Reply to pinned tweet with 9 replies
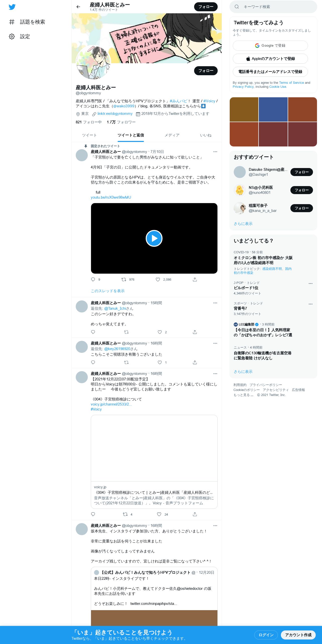This screenshot has height=644, width=322. (95, 279)
